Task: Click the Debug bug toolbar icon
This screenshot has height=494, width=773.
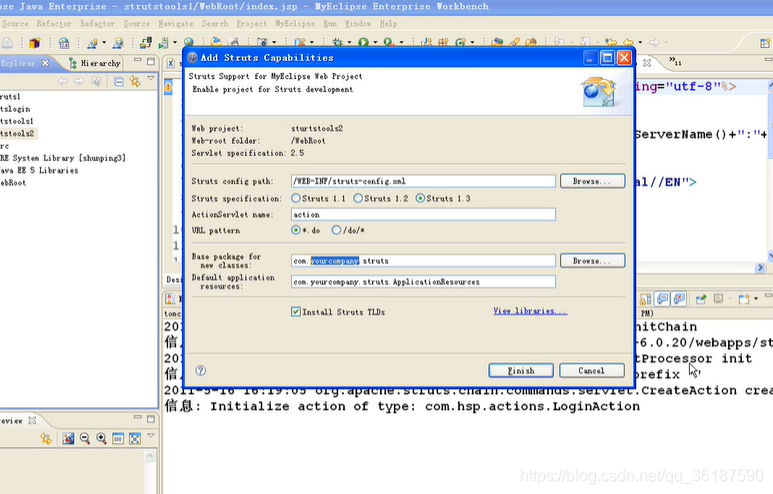Action: 337,42
